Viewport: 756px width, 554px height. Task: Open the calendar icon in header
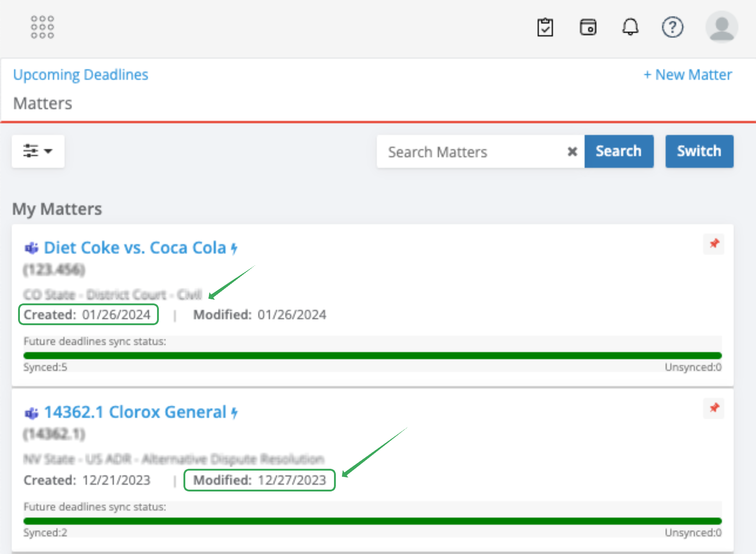click(588, 27)
